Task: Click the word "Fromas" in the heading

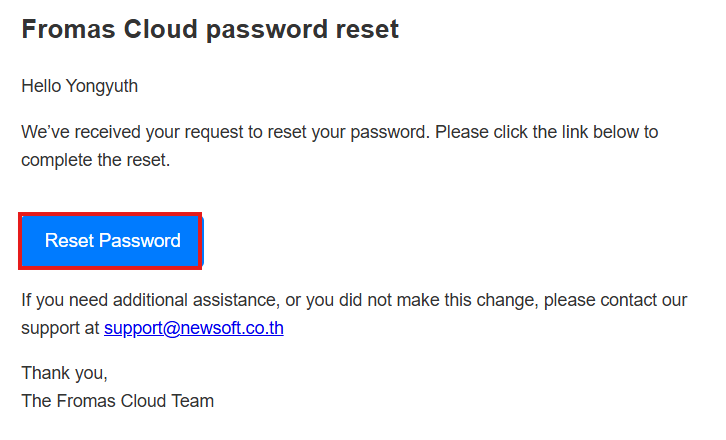Action: pyautogui.click(x=60, y=30)
